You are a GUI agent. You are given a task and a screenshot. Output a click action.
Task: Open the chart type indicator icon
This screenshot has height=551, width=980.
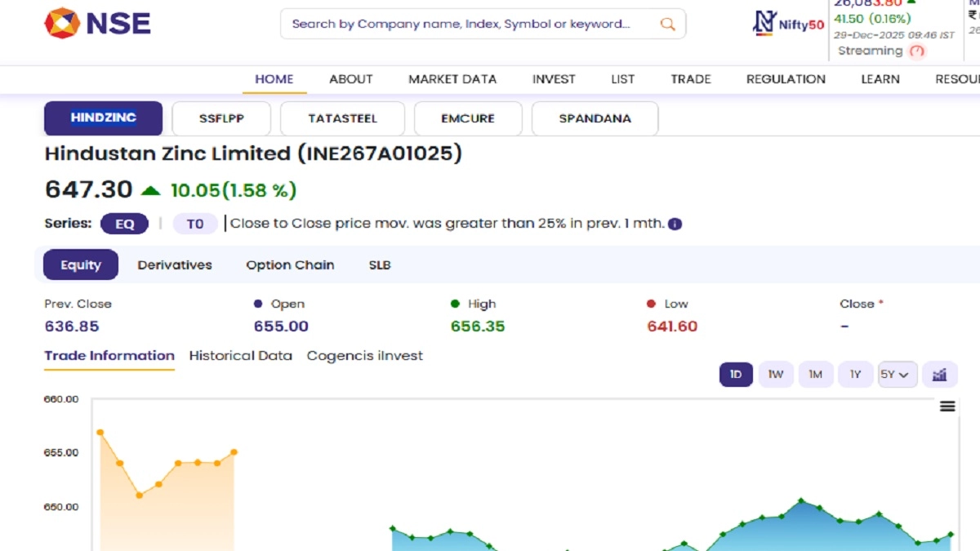coord(939,375)
